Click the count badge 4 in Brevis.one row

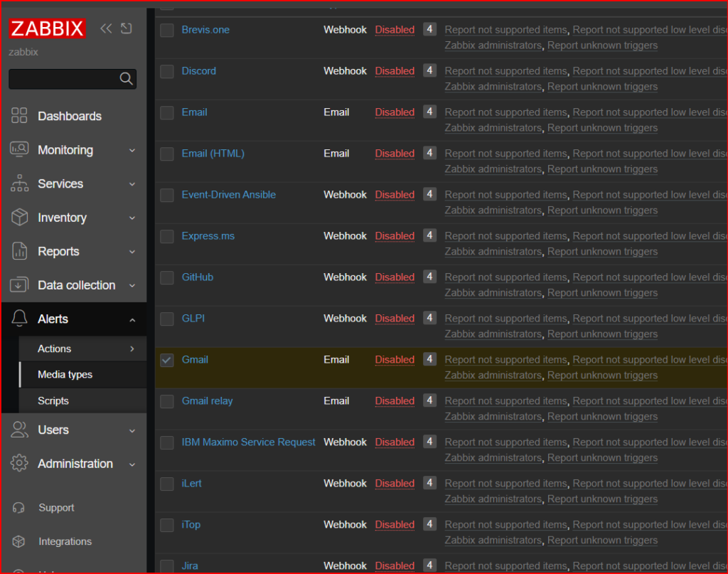coord(429,29)
